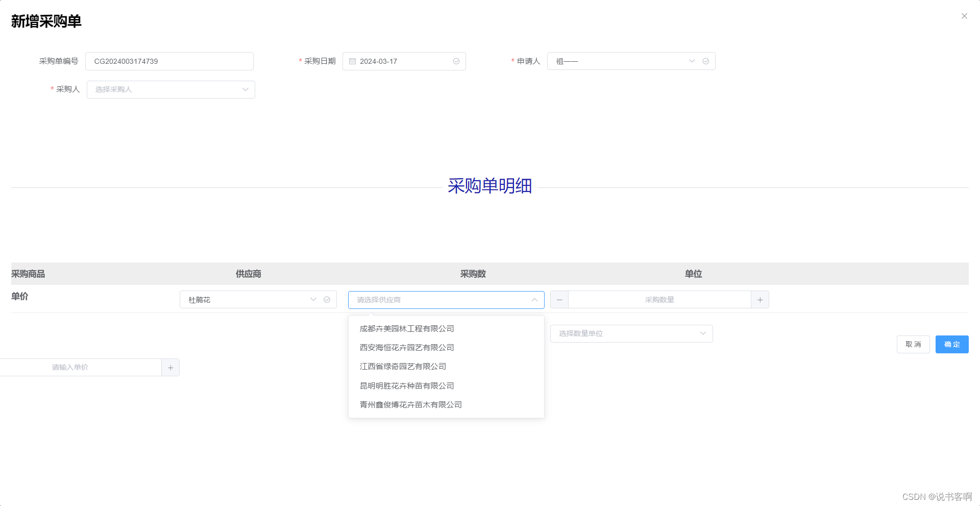Select 成都卉美园林工程有限公司
980x506 pixels.
click(x=446, y=329)
